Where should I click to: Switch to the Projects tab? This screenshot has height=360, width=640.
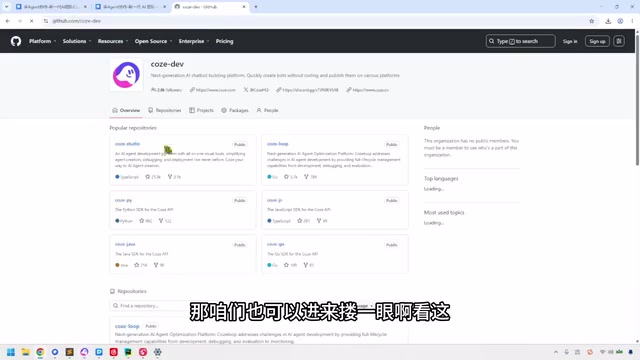click(201, 111)
